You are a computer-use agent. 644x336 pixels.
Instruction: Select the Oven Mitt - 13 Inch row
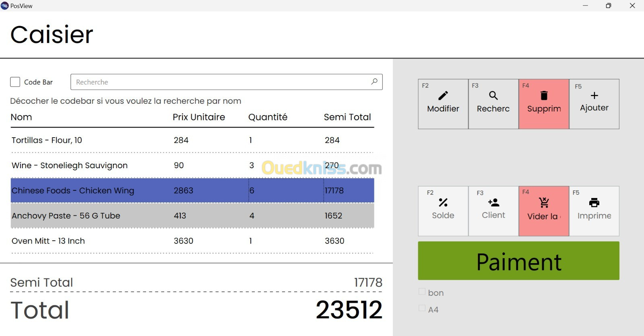tap(192, 241)
